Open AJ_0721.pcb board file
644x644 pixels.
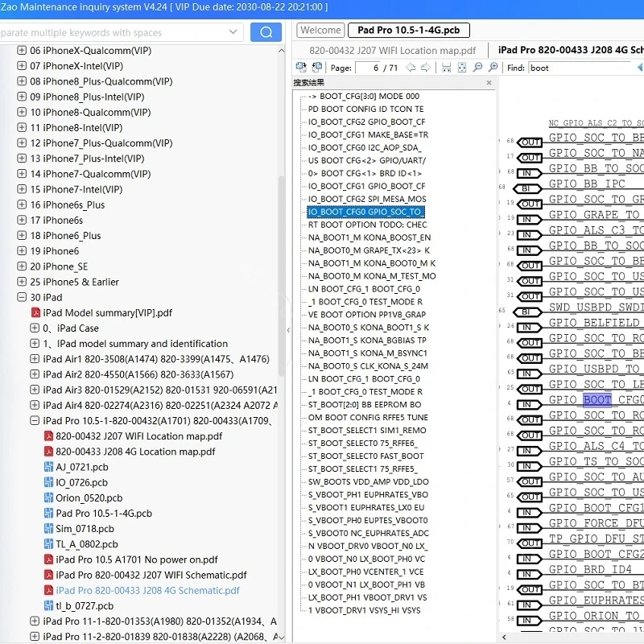tap(82, 467)
